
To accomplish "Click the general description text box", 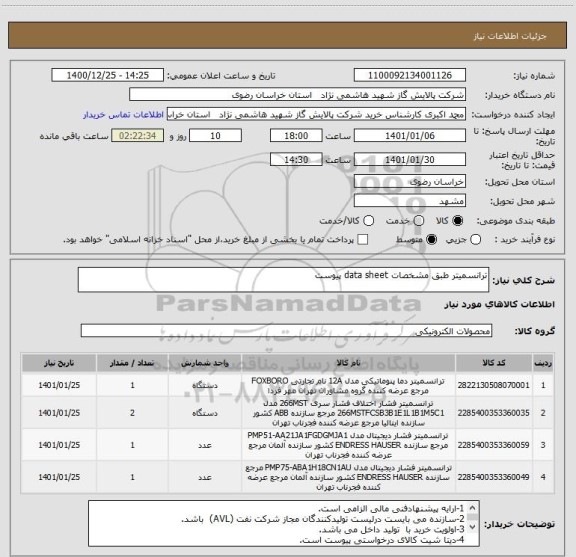I will tap(283, 280).
